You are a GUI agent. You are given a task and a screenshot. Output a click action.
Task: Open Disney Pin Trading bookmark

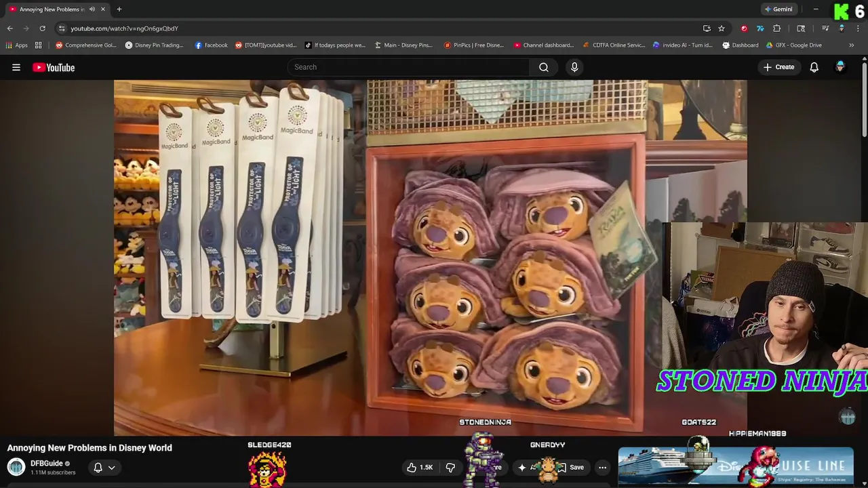155,45
